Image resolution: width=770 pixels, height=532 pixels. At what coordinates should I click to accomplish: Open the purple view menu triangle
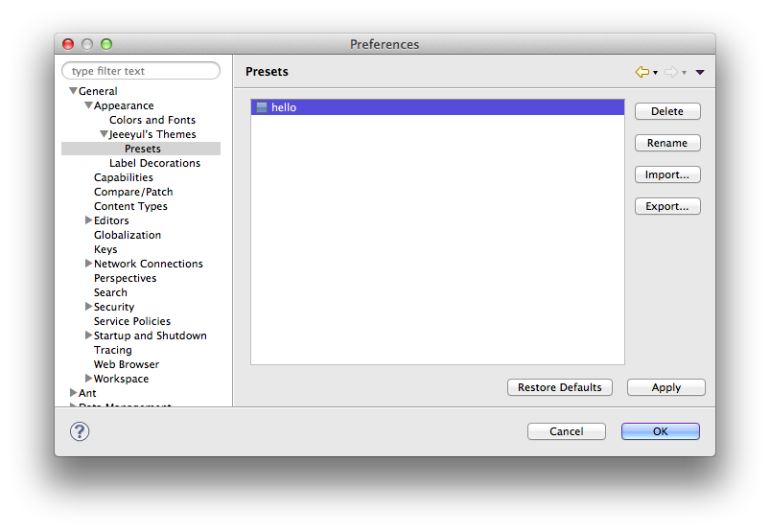coord(700,72)
